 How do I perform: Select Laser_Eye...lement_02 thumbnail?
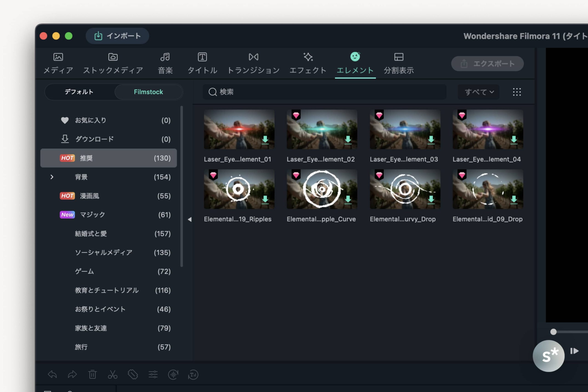(322, 129)
